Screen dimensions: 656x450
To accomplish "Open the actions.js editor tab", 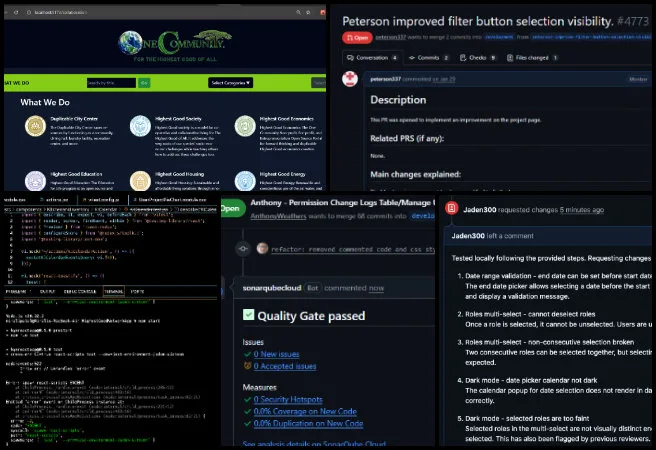I will pos(56,200).
